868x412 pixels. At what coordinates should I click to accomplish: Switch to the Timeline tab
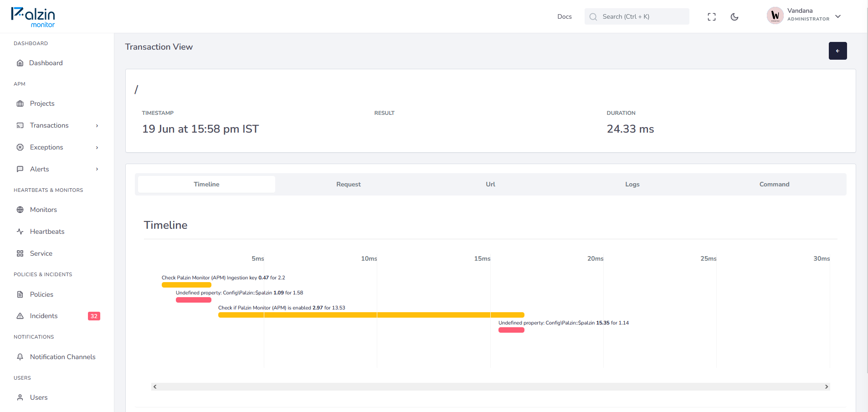click(x=206, y=184)
